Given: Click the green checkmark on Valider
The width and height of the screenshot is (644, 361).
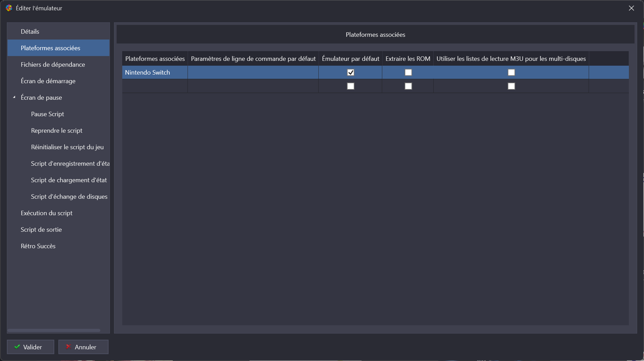Looking at the screenshot, I should (17, 347).
